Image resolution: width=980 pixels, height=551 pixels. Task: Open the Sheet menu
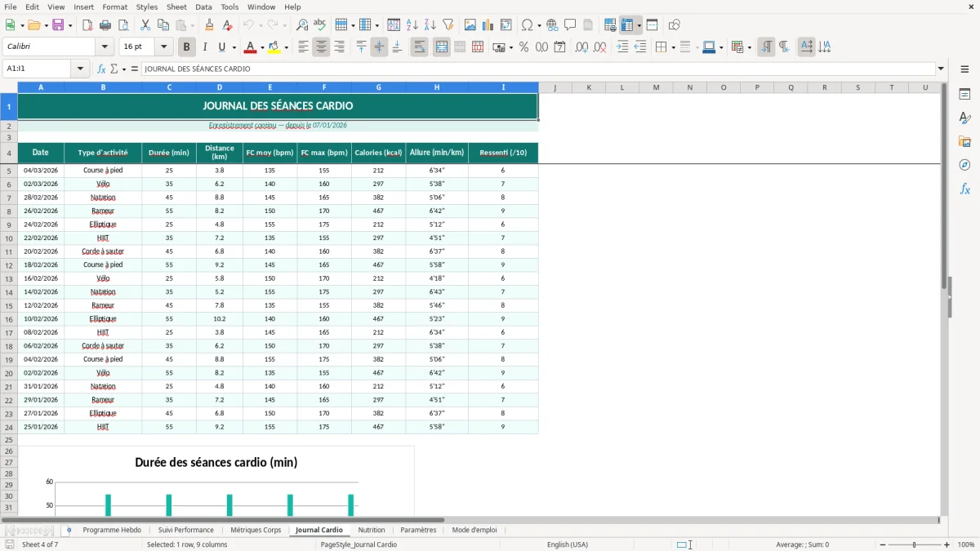pyautogui.click(x=176, y=7)
